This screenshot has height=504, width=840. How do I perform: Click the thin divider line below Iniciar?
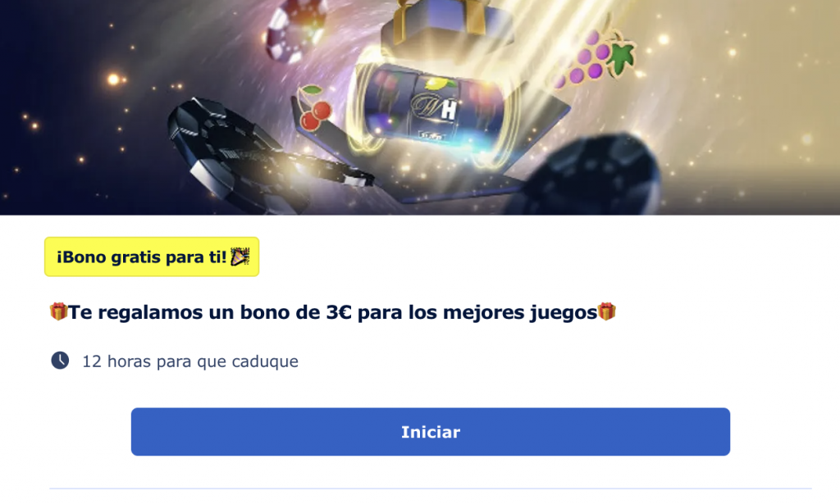point(430,488)
